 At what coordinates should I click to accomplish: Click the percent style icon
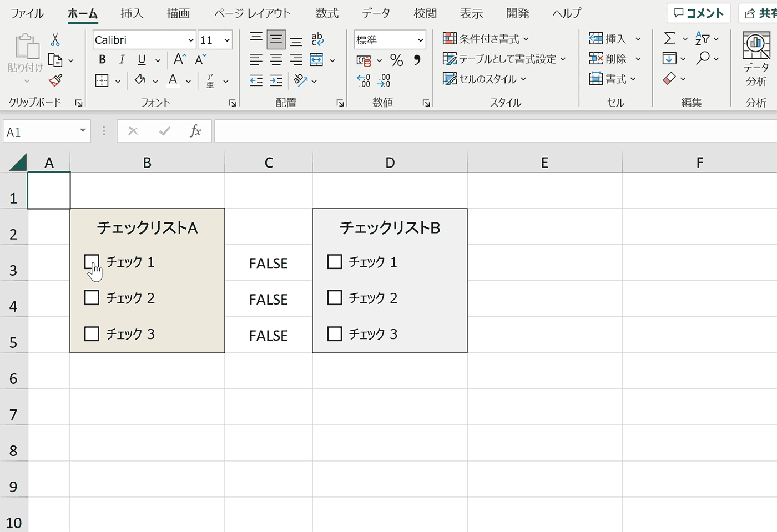(x=396, y=60)
